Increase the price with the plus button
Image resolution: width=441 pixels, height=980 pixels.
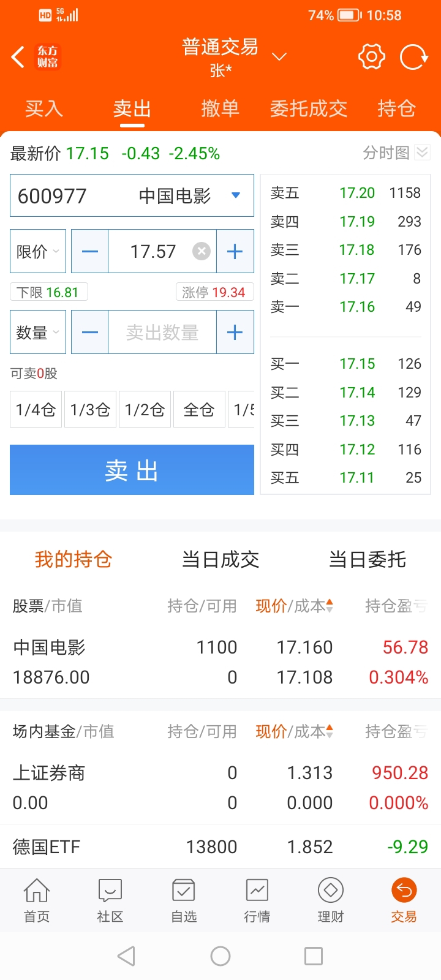coord(235,251)
